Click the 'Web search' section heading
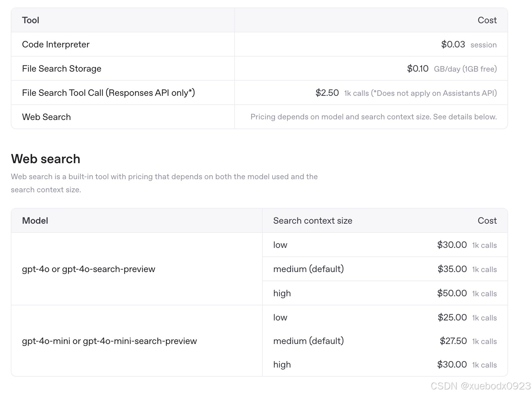 [x=45, y=159]
